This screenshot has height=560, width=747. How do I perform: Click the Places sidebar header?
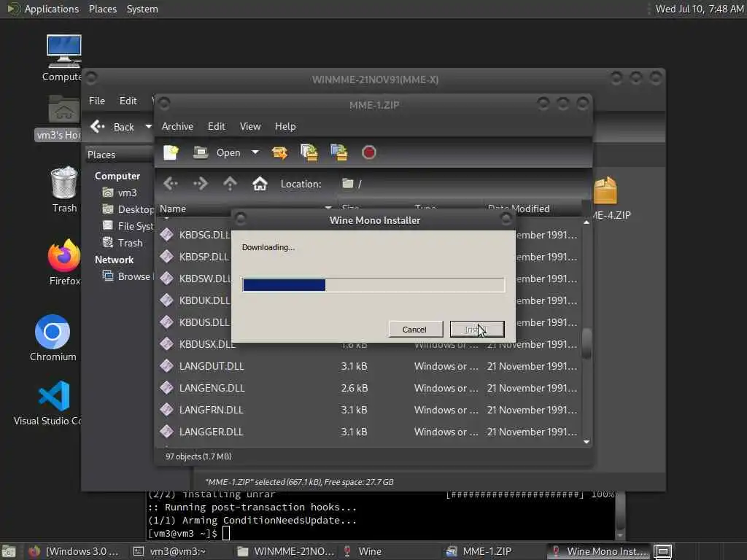coord(119,155)
